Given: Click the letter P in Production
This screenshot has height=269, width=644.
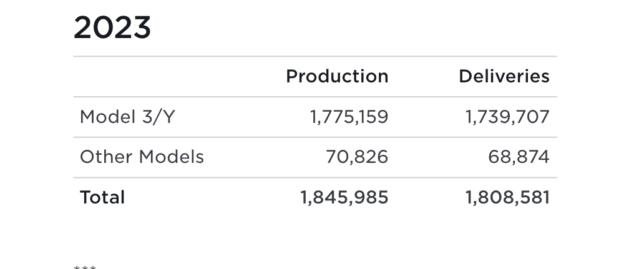Looking at the screenshot, I should [x=291, y=76].
